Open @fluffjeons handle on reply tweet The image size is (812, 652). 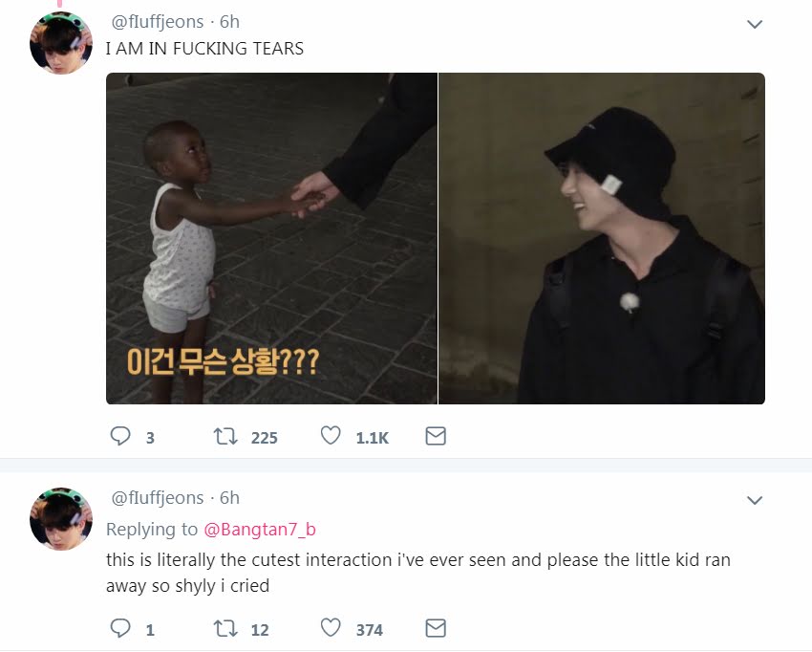tap(158, 497)
